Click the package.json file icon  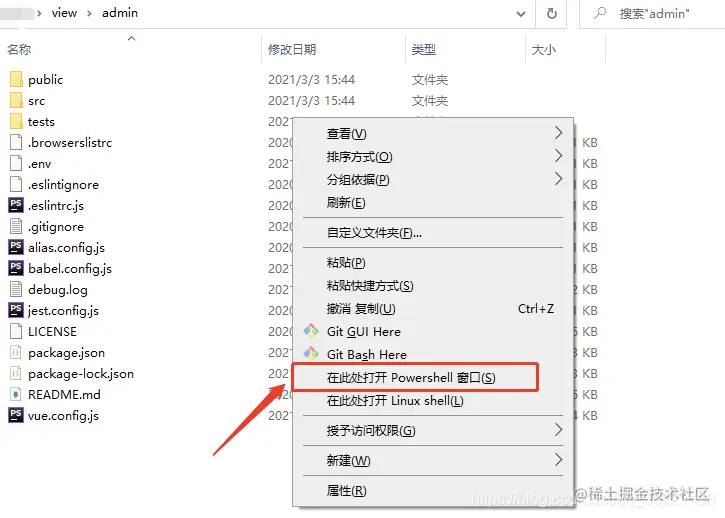point(16,352)
